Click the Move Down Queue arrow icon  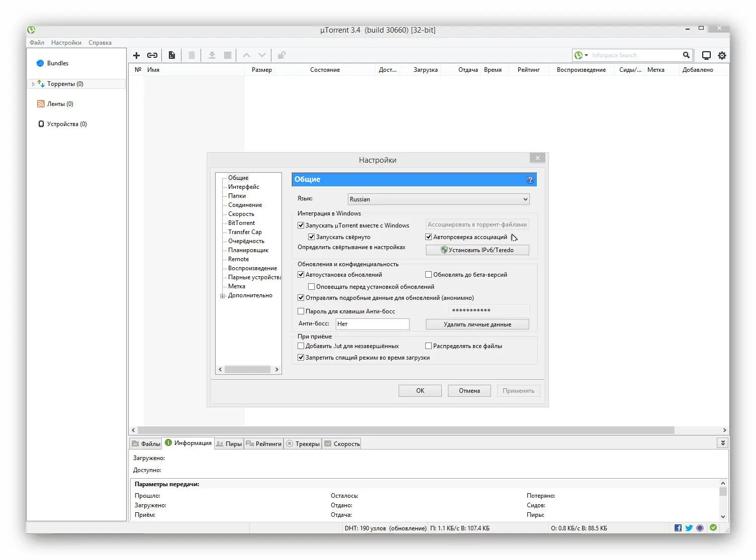coord(262,55)
